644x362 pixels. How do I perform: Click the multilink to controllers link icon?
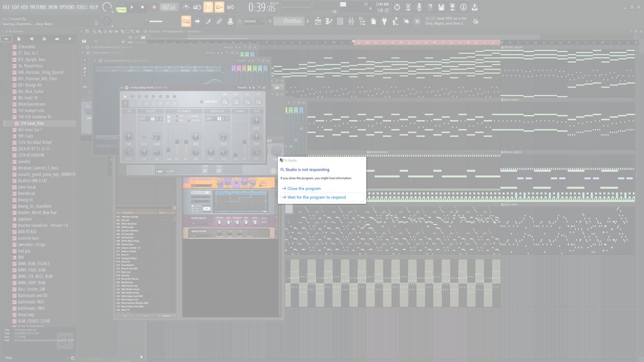coord(219,21)
